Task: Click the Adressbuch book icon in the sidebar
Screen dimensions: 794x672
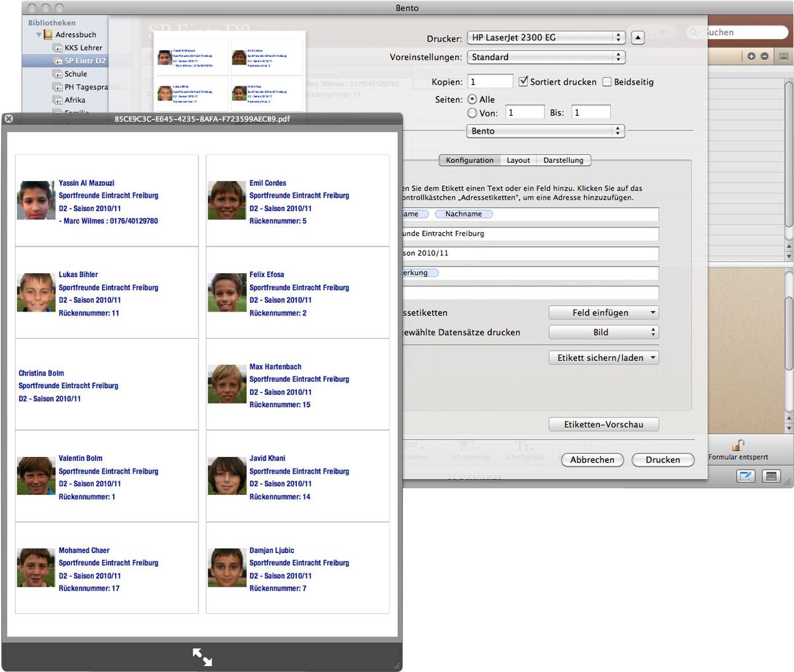Action: click(x=48, y=34)
